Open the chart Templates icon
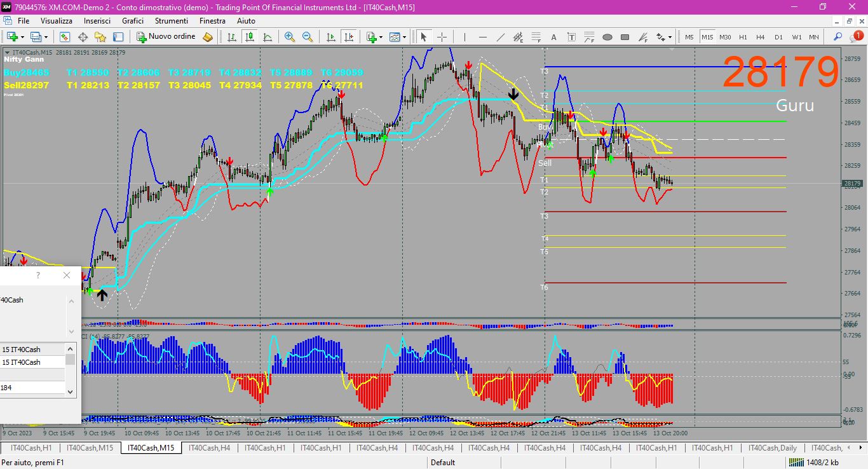The width and height of the screenshot is (868, 469). tap(395, 37)
